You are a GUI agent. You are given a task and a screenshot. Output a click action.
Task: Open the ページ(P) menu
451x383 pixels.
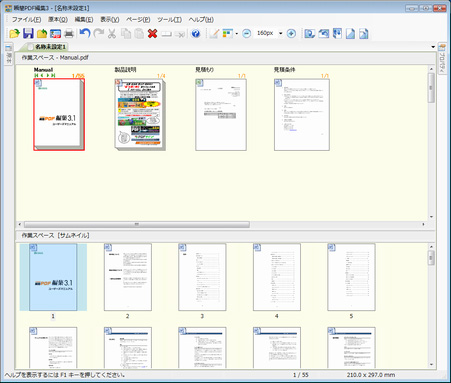click(138, 20)
